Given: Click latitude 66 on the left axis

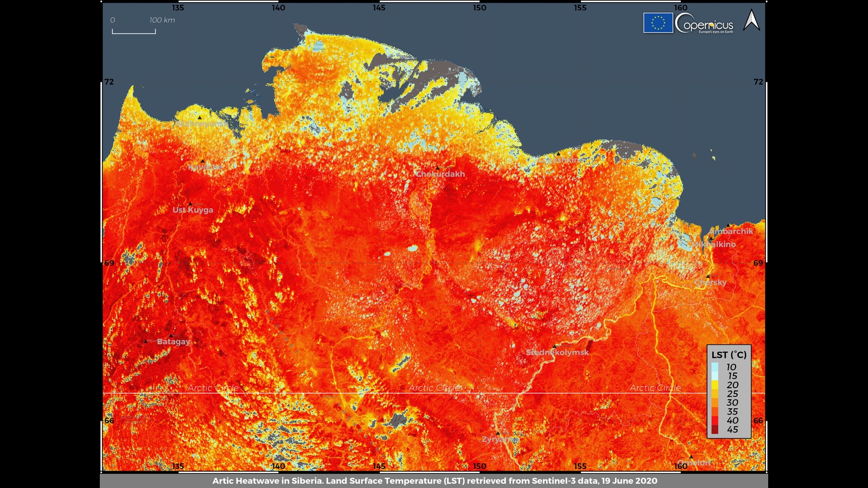Looking at the screenshot, I should click(x=109, y=421).
